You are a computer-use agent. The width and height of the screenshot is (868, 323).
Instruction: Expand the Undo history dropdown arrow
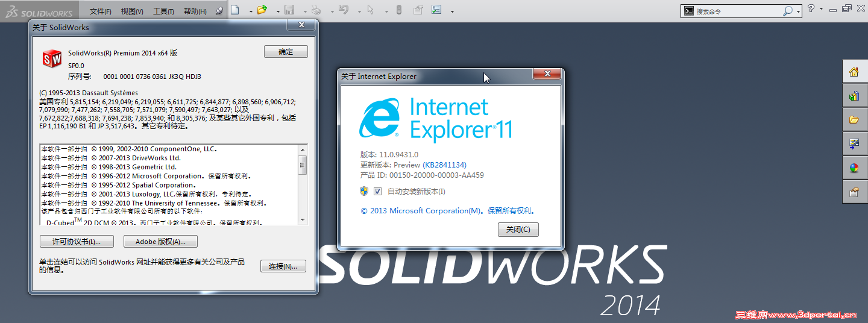(359, 11)
